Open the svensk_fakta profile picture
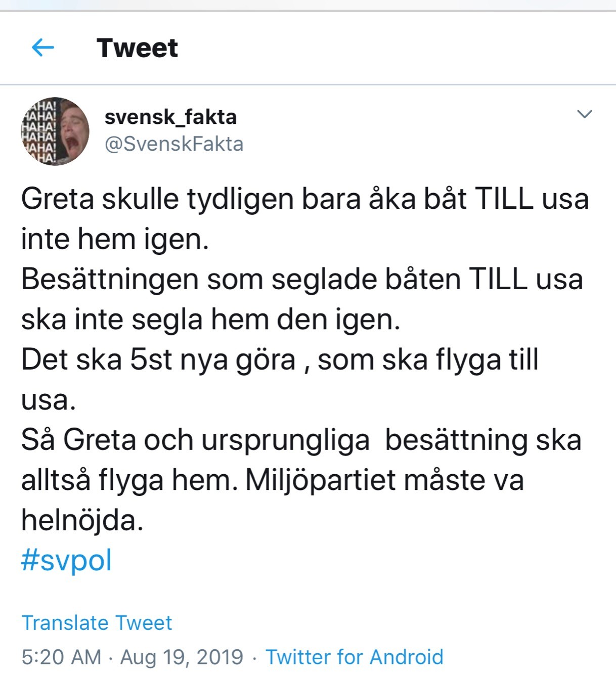616x680 pixels. coord(55,131)
